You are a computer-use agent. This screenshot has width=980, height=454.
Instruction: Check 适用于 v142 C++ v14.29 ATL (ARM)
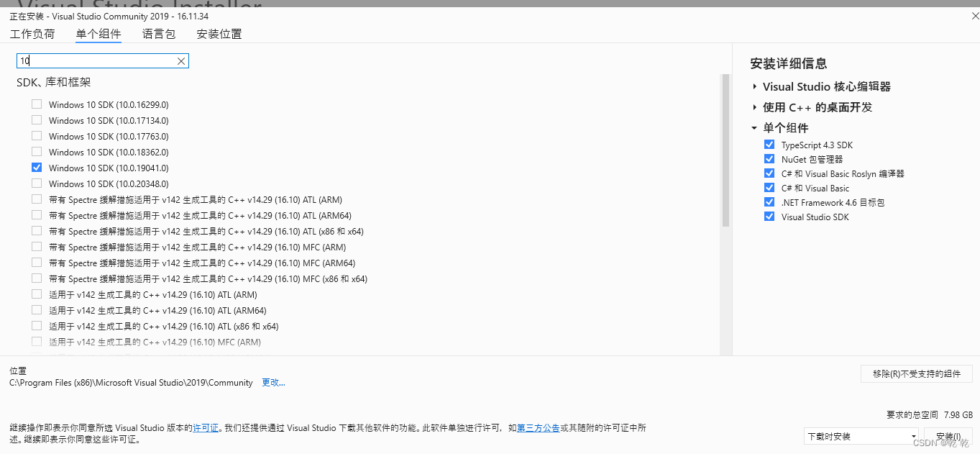[37, 294]
